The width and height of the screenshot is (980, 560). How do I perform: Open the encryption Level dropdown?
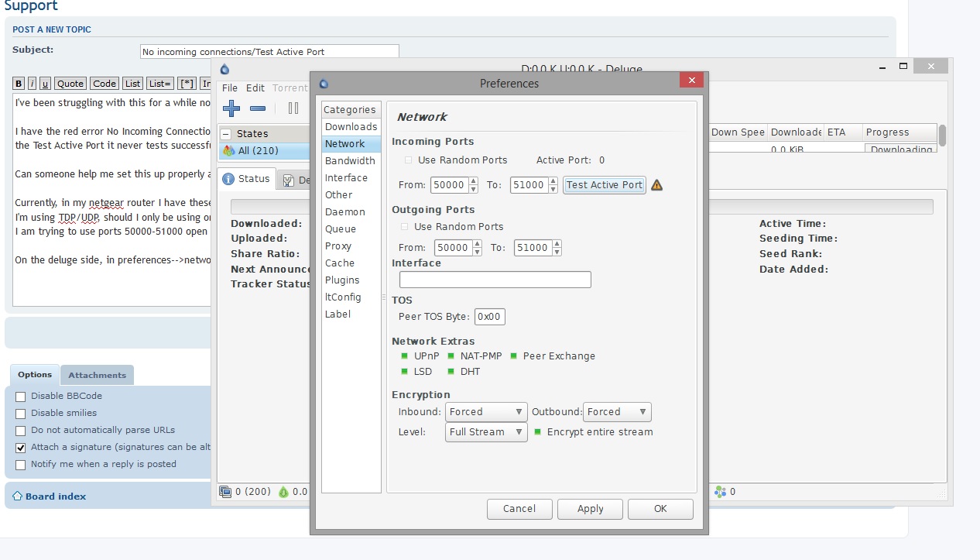point(486,432)
